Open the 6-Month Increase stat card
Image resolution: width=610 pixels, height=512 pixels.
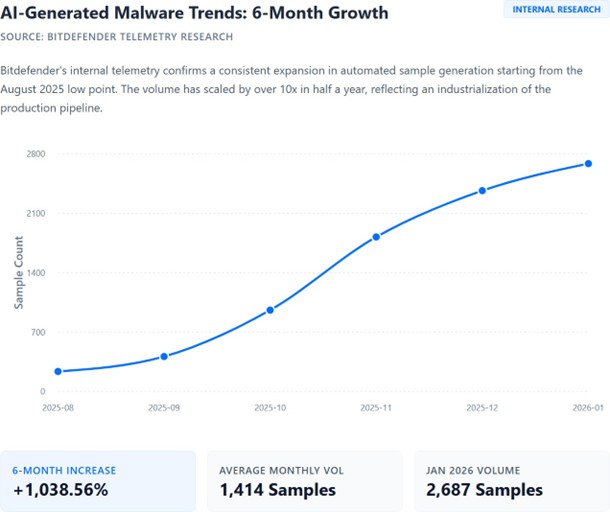coord(98,480)
